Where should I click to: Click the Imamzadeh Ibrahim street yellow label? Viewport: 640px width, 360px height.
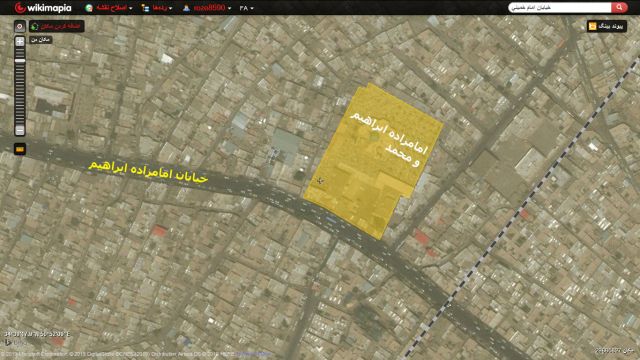coord(148,172)
